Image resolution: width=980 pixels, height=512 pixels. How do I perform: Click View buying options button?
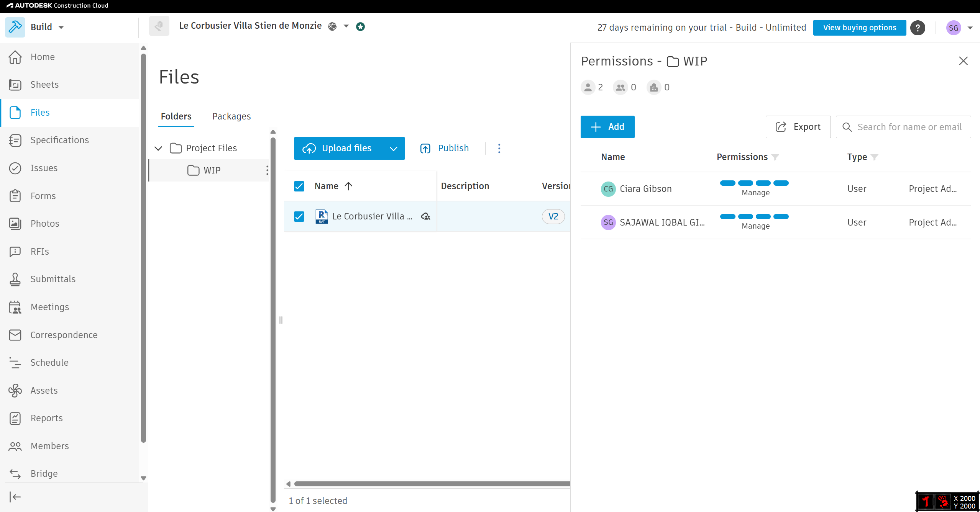860,28
